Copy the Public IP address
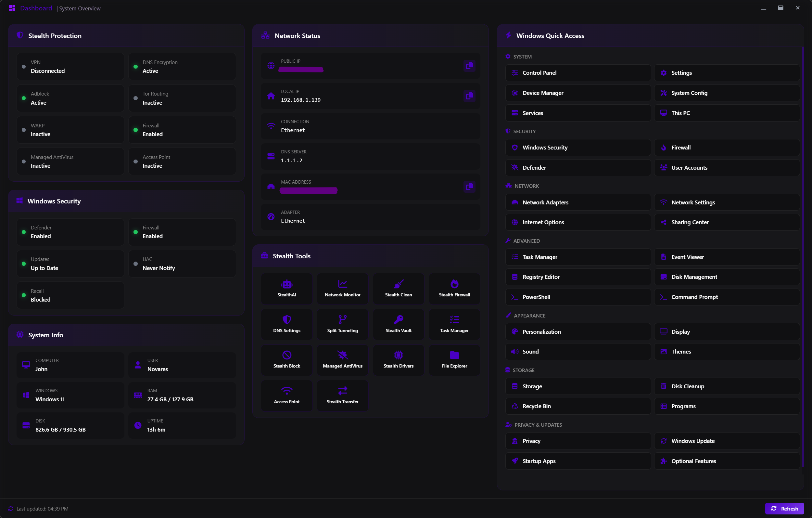This screenshot has height=518, width=812. point(469,65)
